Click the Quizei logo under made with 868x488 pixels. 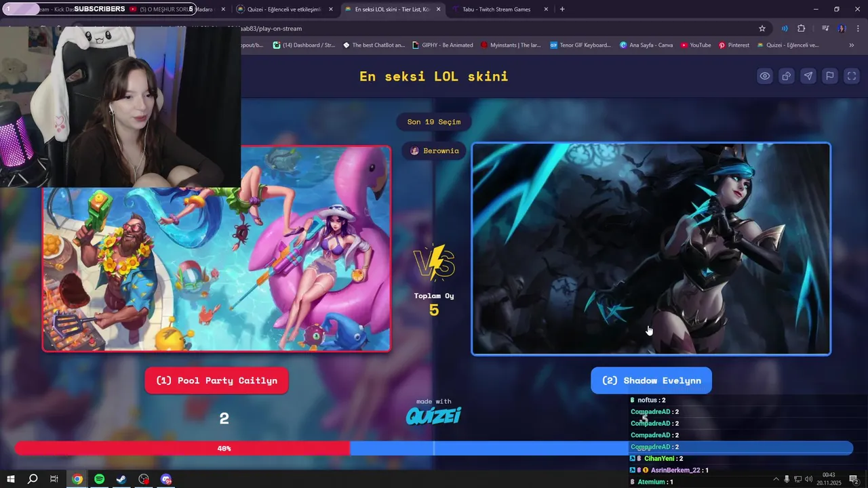(x=433, y=415)
